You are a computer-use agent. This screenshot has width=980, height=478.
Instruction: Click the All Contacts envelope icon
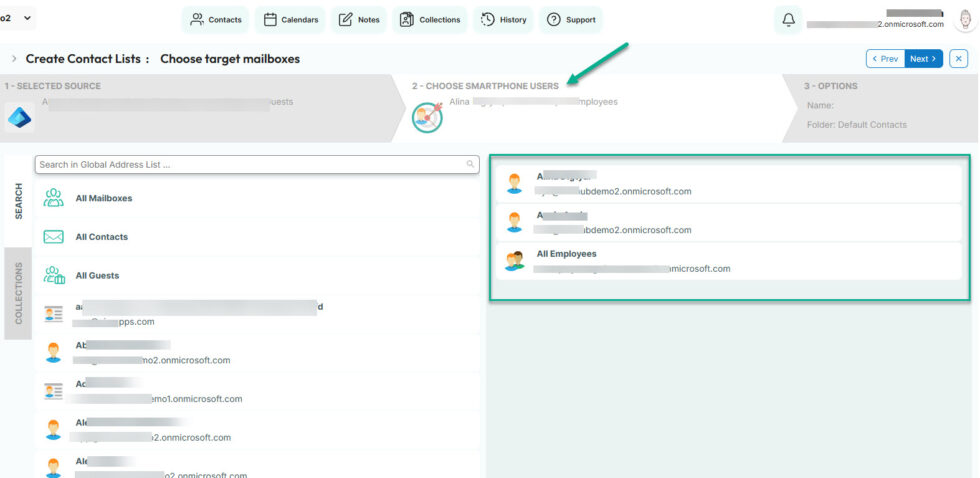(x=54, y=237)
